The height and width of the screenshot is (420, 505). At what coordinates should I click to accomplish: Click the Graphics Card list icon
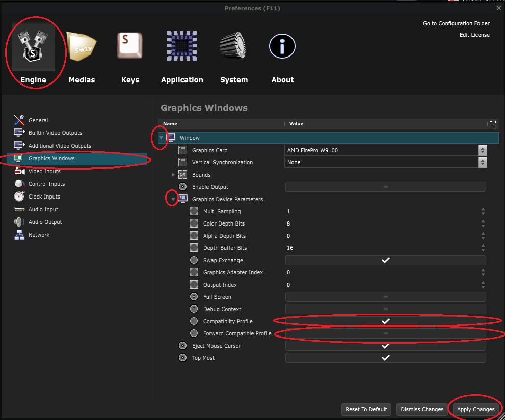(182, 150)
